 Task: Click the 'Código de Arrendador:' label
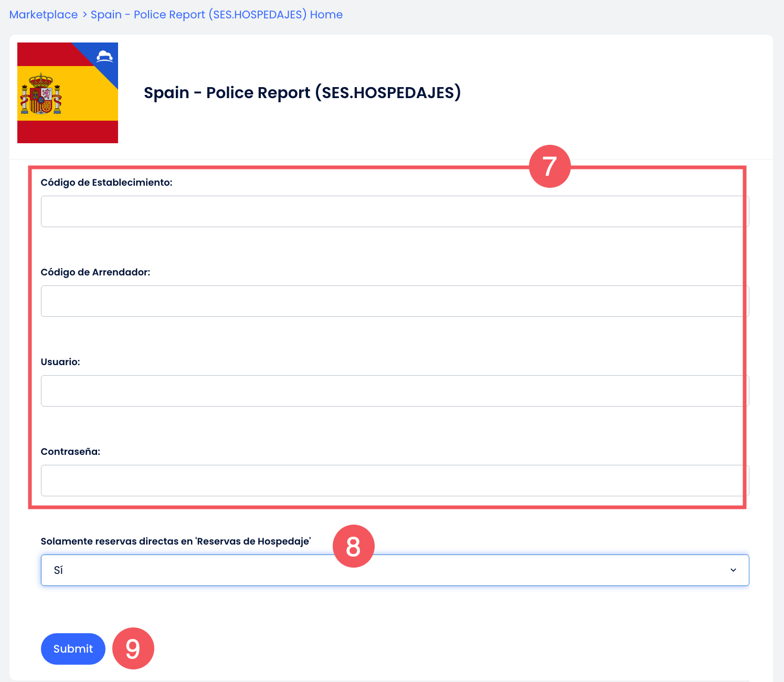coord(96,272)
